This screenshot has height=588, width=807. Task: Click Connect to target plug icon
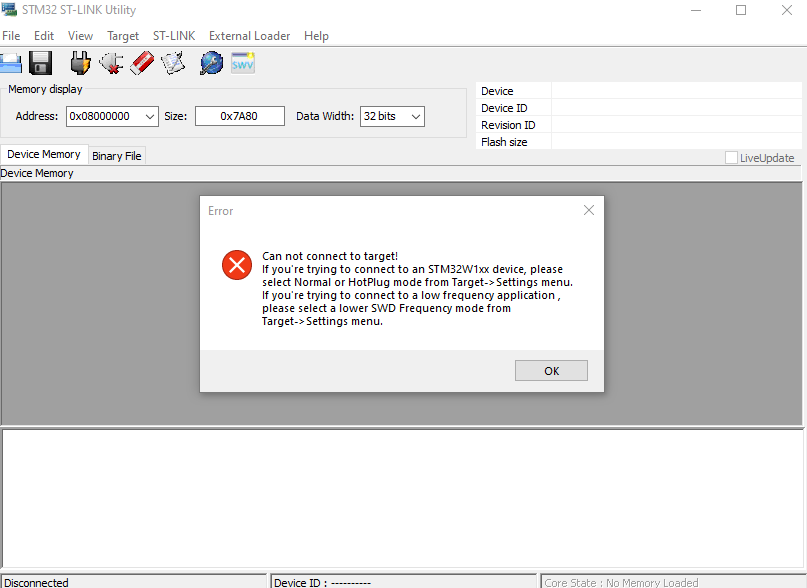pyautogui.click(x=80, y=64)
